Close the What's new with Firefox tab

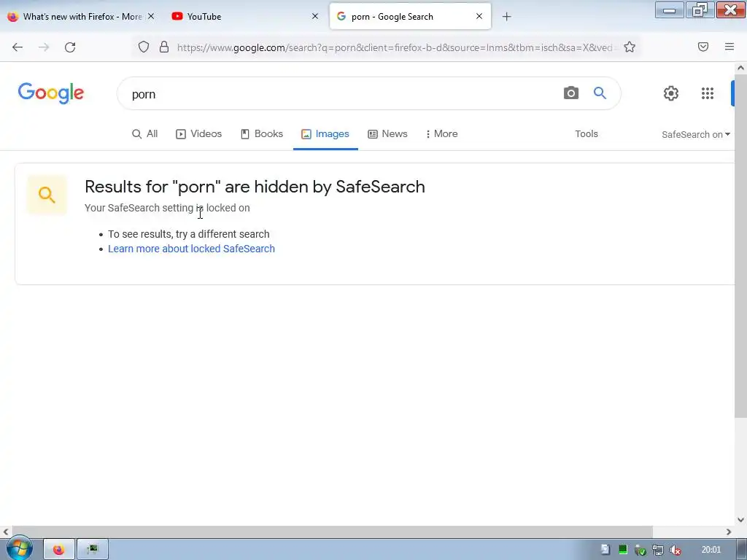tap(151, 16)
